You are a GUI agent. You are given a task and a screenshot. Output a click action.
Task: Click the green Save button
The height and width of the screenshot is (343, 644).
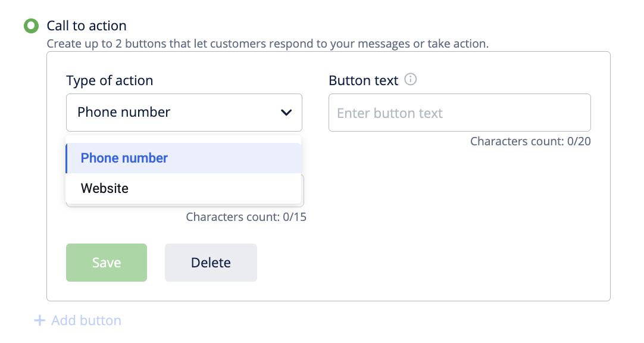pos(107,263)
